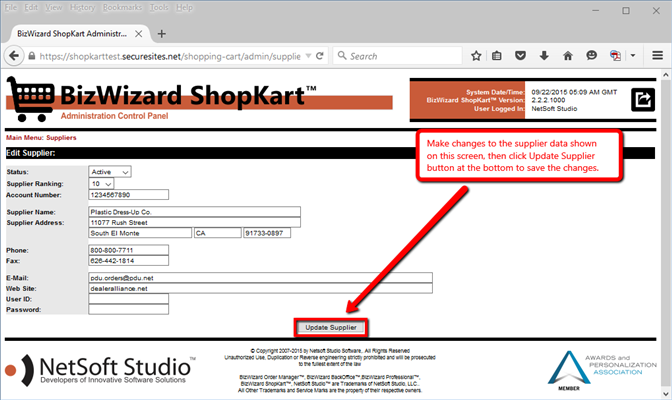
Task: Click the logout arrow icon in header
Action: point(643,99)
